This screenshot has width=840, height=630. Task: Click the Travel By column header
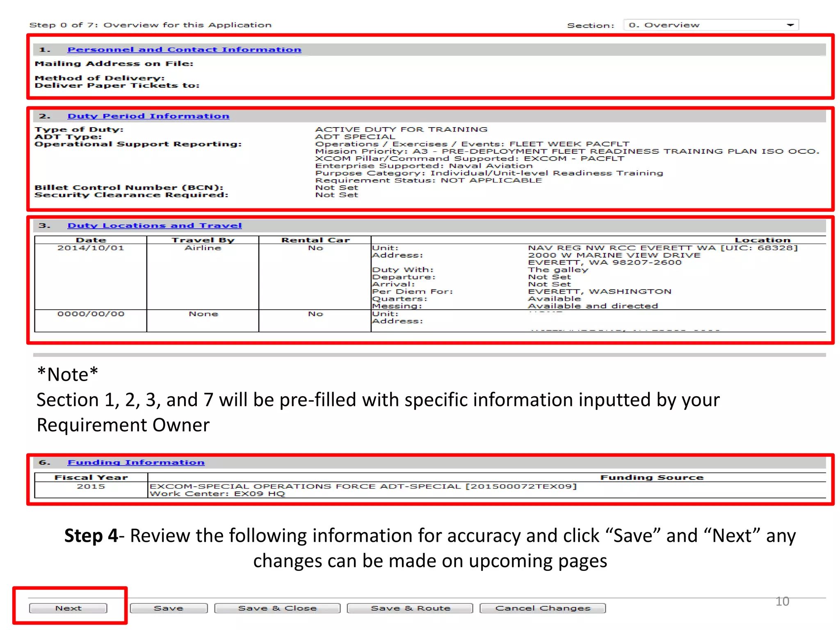click(x=203, y=240)
